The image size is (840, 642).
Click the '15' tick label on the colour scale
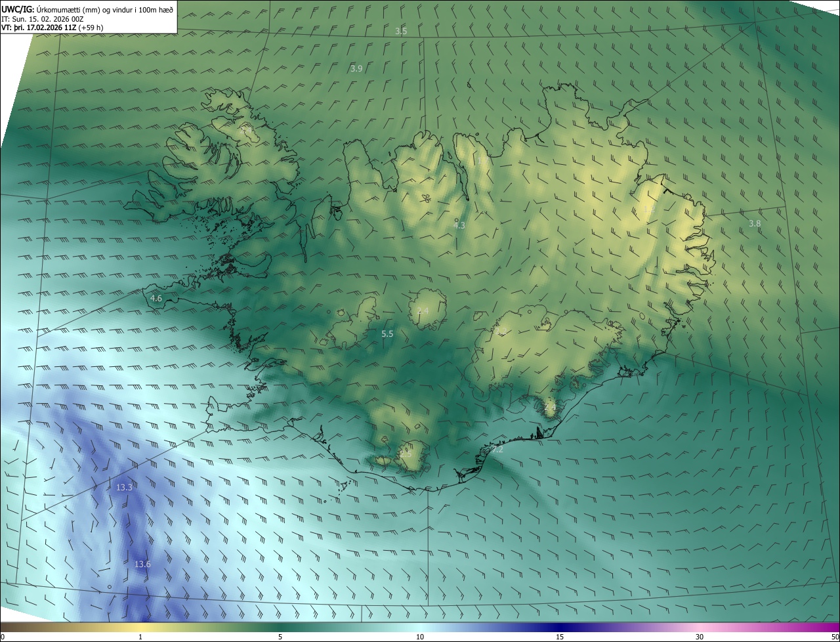560,637
